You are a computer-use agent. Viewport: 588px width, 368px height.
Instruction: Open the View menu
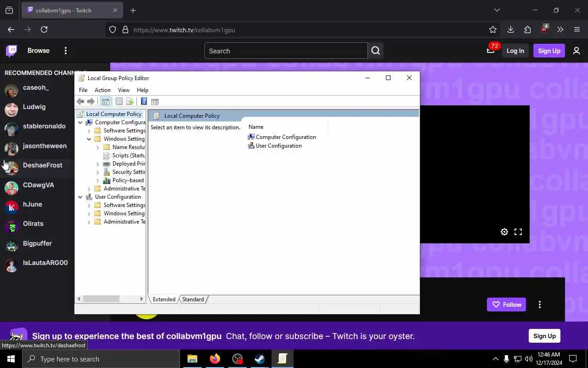(124, 90)
